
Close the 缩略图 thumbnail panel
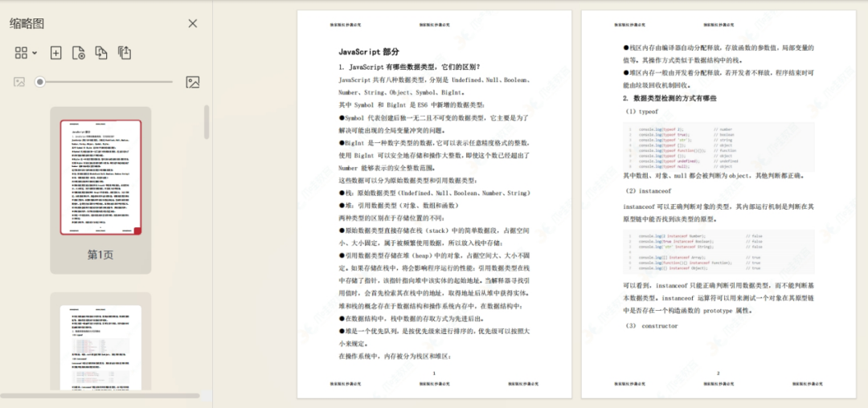(x=193, y=23)
